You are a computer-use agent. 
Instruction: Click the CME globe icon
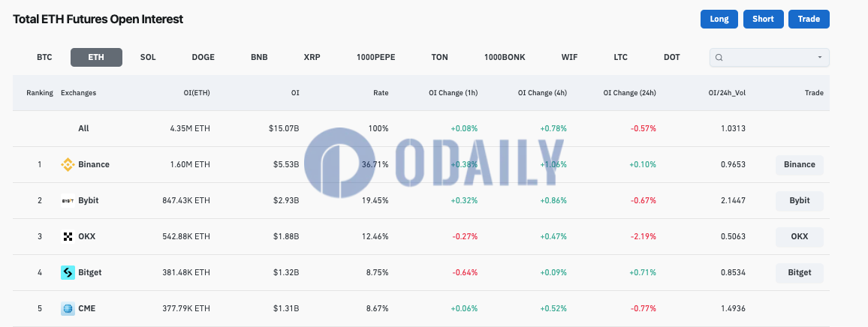(68, 308)
